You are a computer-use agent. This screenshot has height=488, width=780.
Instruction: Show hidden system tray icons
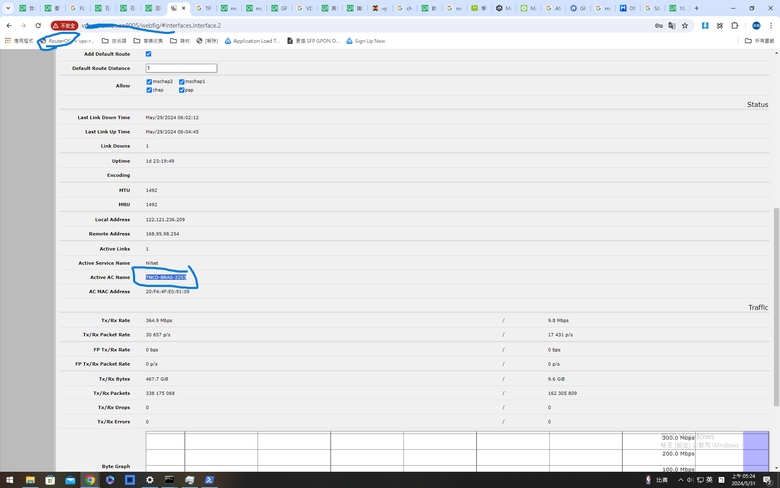pyautogui.click(x=681, y=480)
